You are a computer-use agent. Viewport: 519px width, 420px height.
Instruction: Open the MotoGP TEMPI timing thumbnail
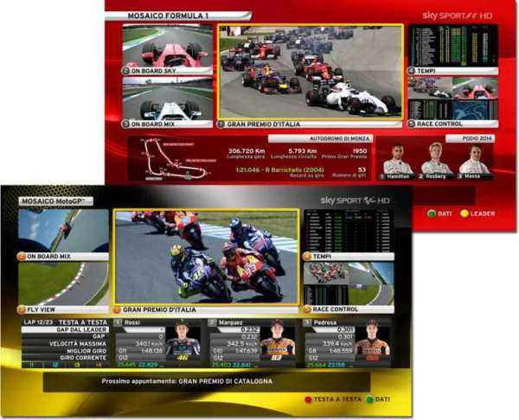coord(349,231)
